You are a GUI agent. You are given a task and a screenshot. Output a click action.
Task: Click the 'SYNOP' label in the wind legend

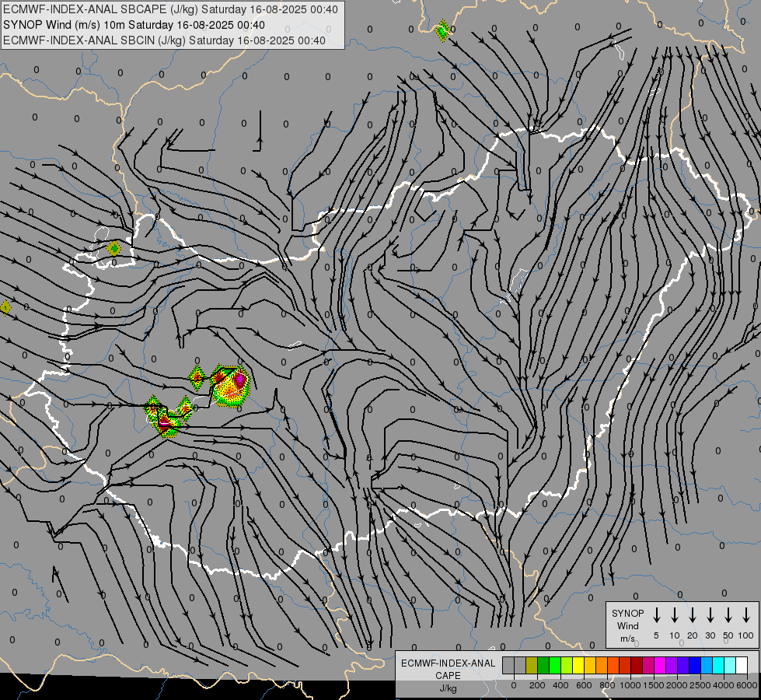click(x=627, y=613)
